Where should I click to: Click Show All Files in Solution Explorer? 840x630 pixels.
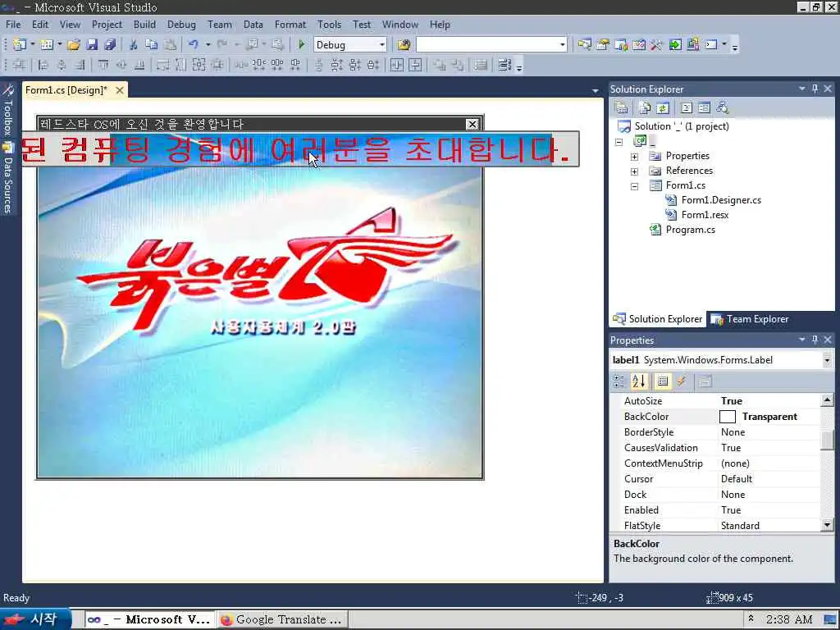645,107
